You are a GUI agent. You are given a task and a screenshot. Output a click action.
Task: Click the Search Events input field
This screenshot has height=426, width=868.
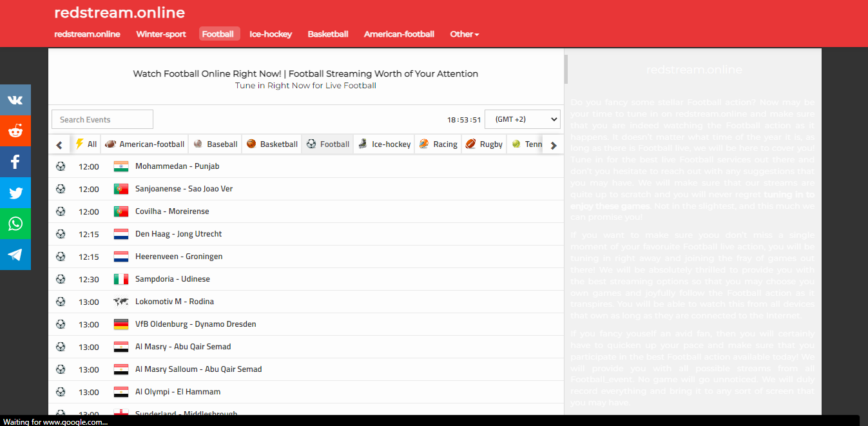[x=102, y=119]
